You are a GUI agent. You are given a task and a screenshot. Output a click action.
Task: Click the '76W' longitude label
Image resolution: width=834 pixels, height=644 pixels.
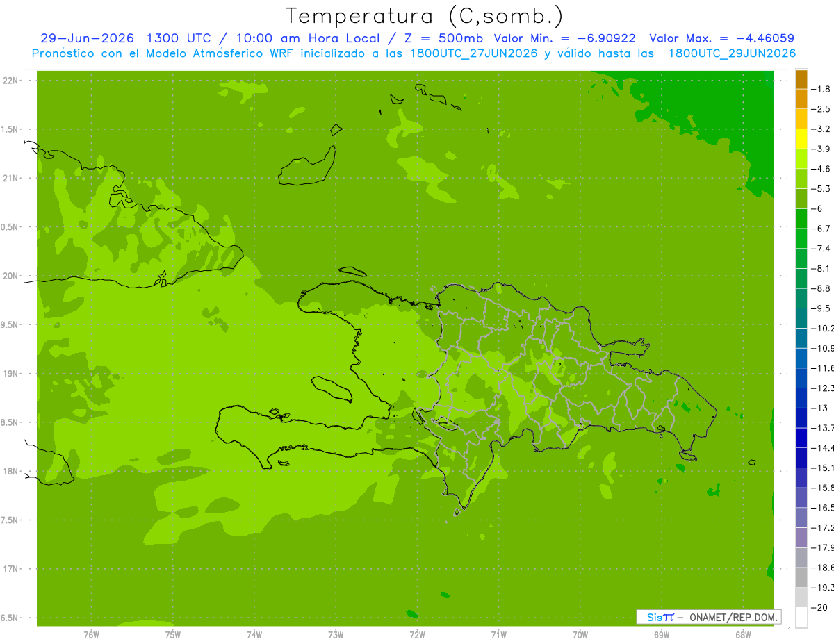(91, 635)
